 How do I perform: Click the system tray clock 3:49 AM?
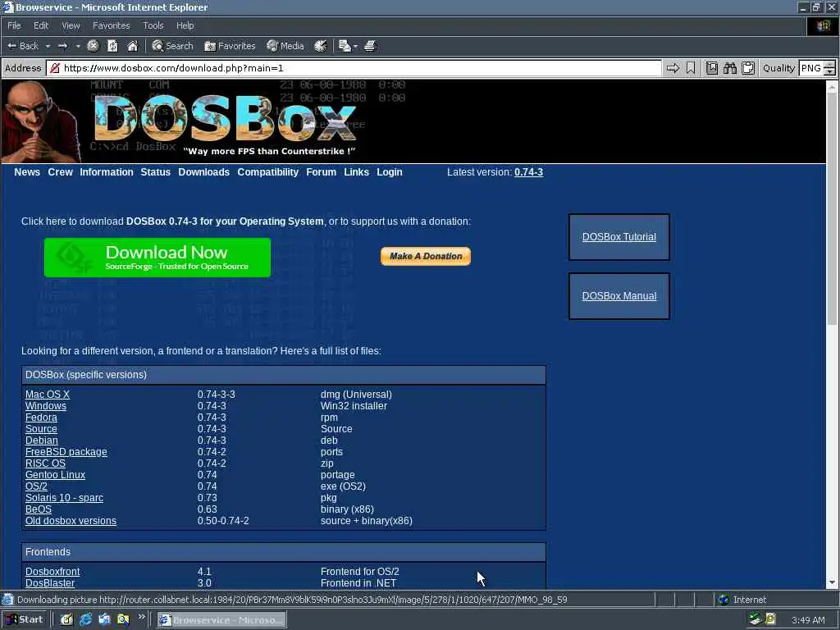(x=808, y=620)
